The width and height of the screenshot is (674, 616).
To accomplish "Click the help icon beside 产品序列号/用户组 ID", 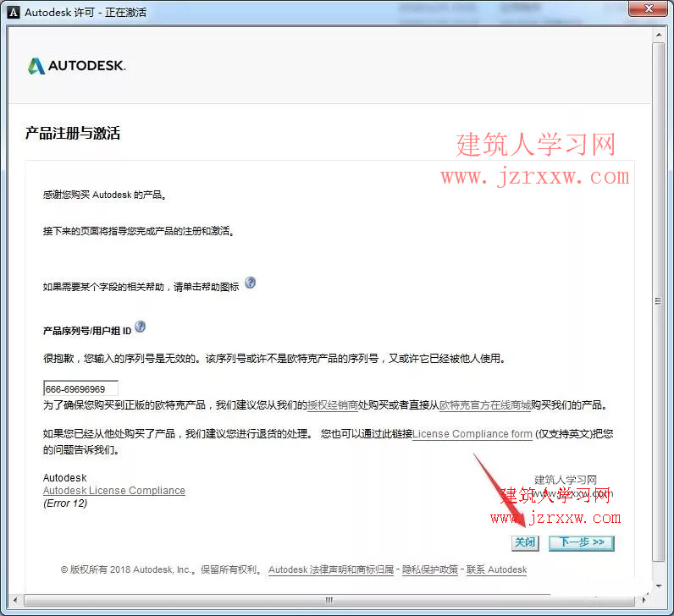I will click(x=140, y=327).
